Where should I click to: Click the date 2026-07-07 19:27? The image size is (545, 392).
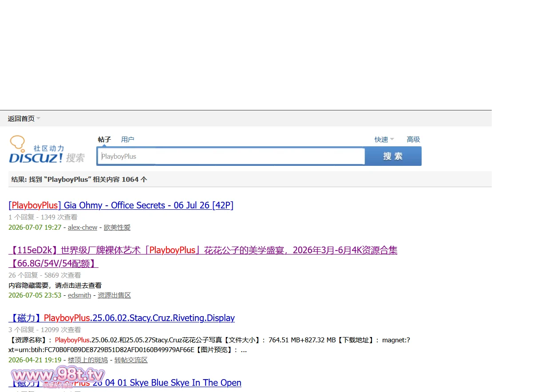click(x=35, y=227)
